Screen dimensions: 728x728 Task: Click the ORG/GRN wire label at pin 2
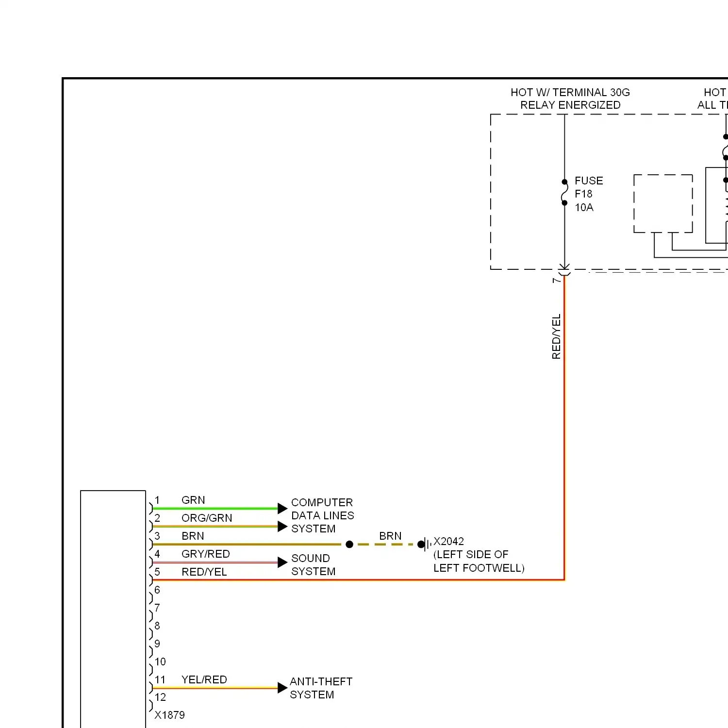[x=207, y=518]
